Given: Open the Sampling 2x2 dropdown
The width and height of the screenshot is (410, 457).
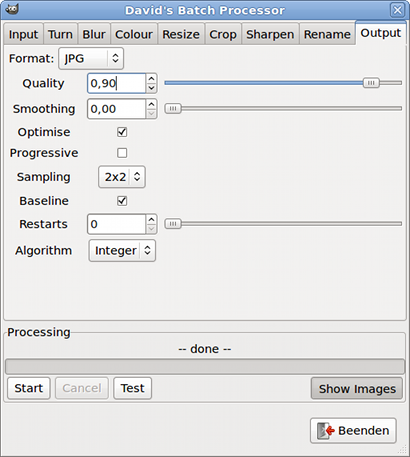Looking at the screenshot, I should click(x=122, y=177).
